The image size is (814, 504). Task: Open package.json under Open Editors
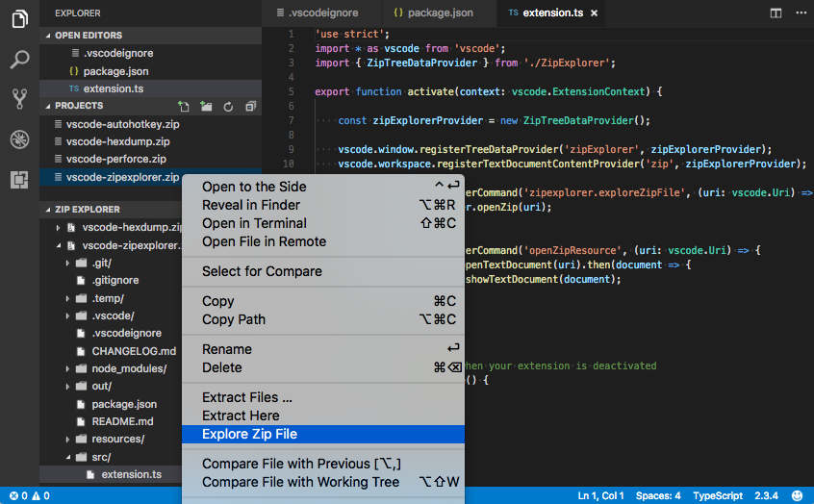point(150,71)
